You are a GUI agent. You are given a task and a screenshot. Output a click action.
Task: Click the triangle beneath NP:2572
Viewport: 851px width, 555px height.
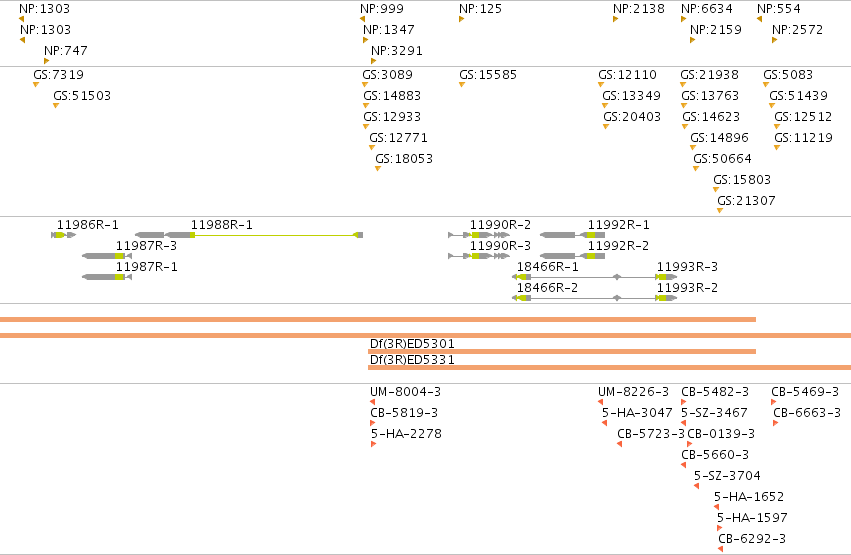click(774, 40)
